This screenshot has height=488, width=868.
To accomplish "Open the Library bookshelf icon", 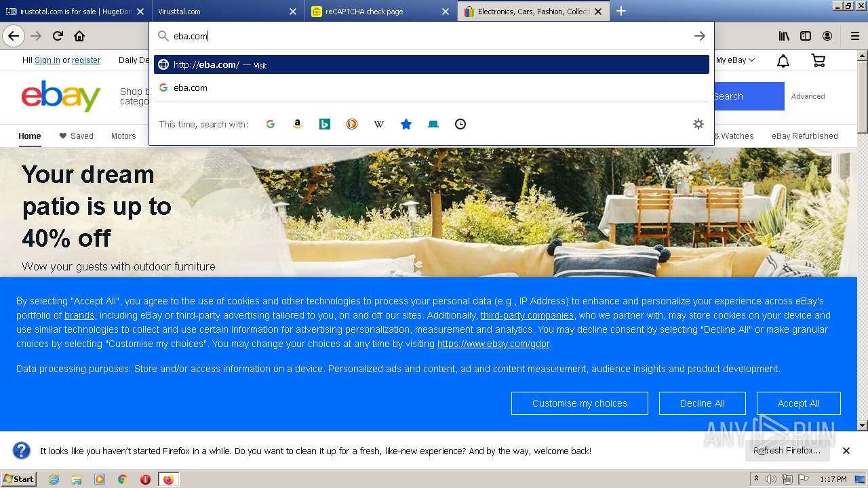I will click(x=783, y=36).
